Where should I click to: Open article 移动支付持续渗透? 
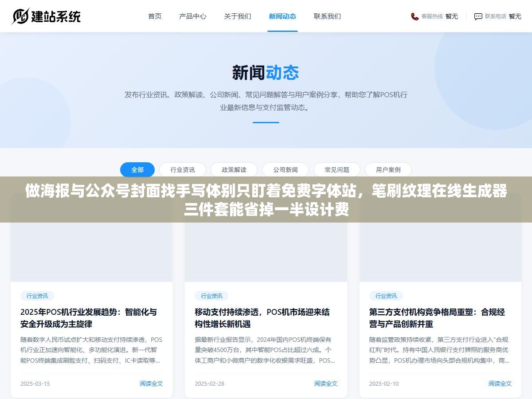pos(262,318)
